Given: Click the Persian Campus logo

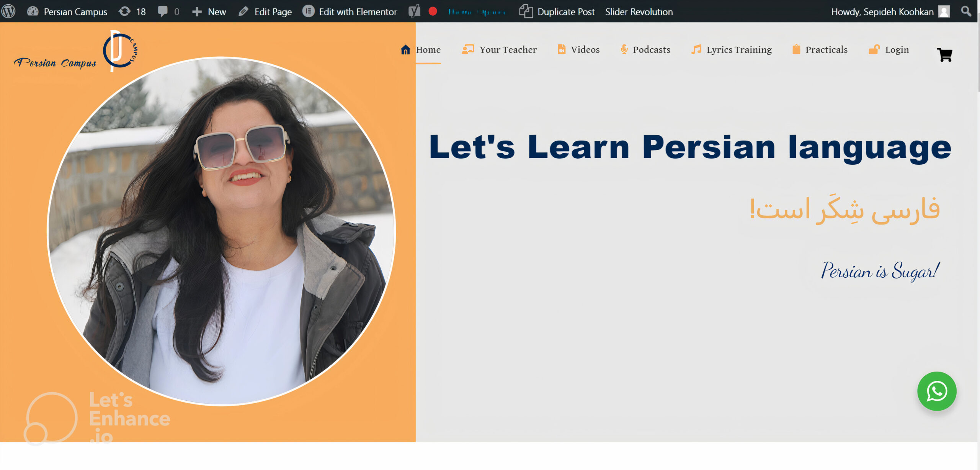Looking at the screenshot, I should tap(76, 52).
